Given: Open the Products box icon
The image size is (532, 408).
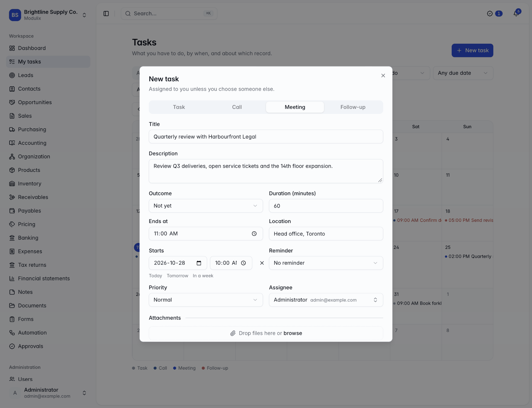Looking at the screenshot, I should pos(12,170).
